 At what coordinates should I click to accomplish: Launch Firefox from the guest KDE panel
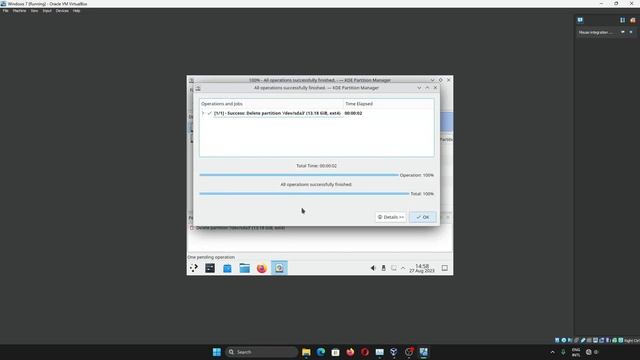click(262, 268)
